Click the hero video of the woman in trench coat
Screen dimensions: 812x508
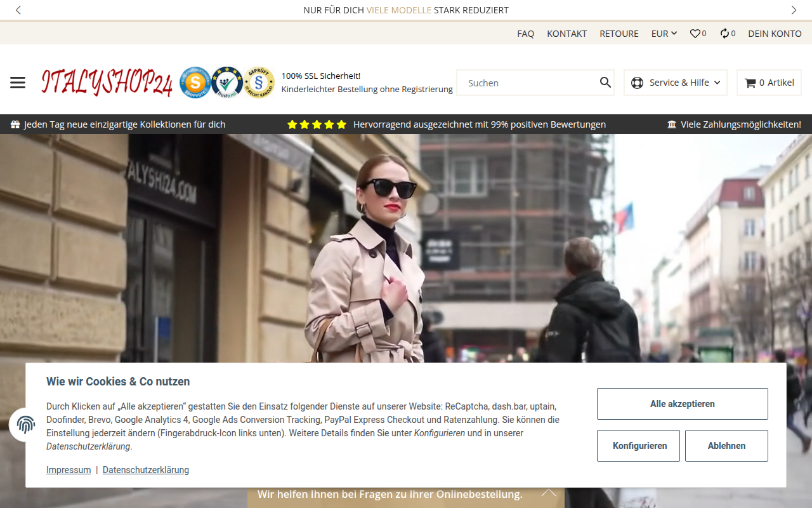(406, 248)
